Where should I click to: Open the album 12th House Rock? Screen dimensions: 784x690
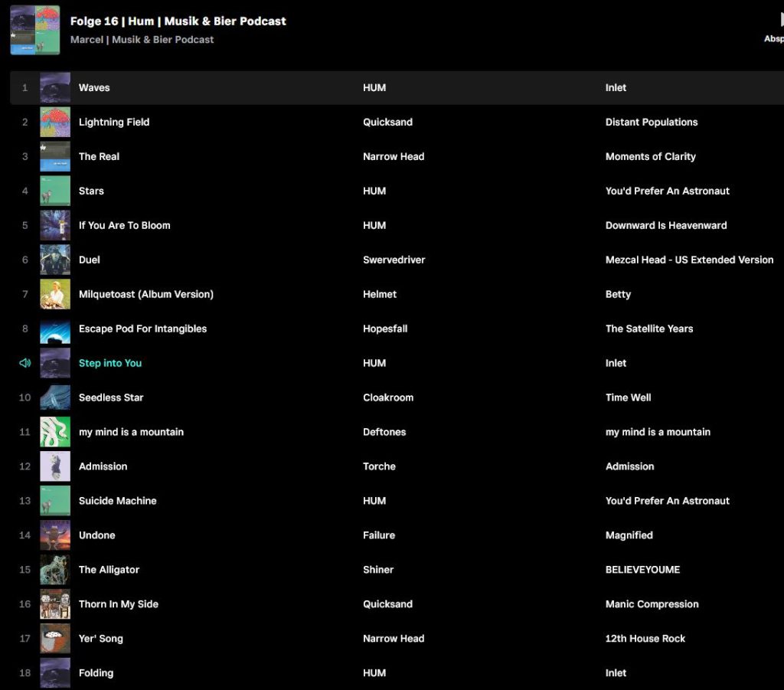645,639
